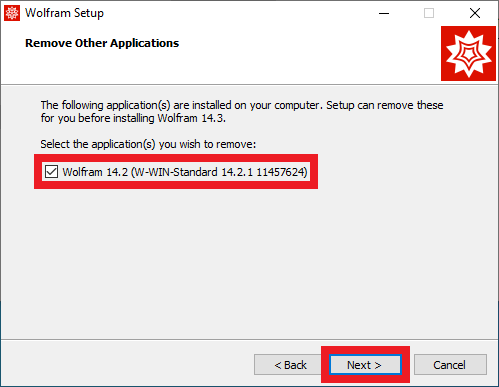Click the Wolfram icon in title bar
Screen dimensions: 499x387
[x=12, y=13]
